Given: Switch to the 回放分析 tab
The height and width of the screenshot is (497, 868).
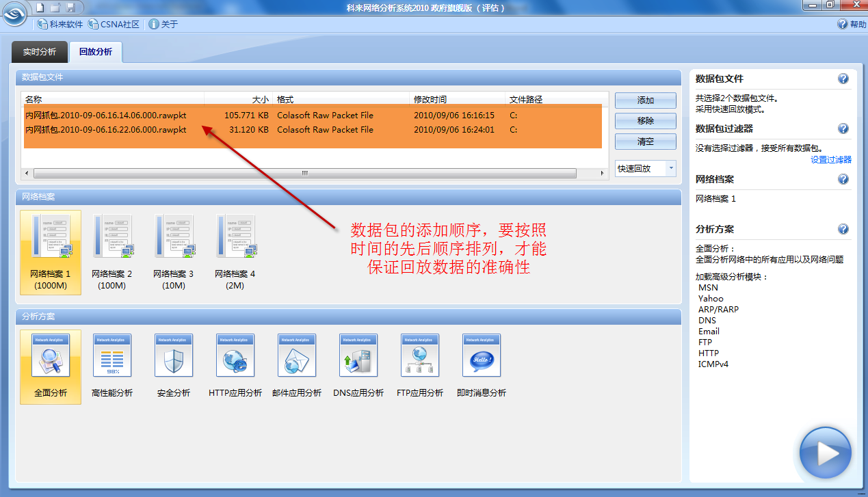Looking at the screenshot, I should click(95, 52).
